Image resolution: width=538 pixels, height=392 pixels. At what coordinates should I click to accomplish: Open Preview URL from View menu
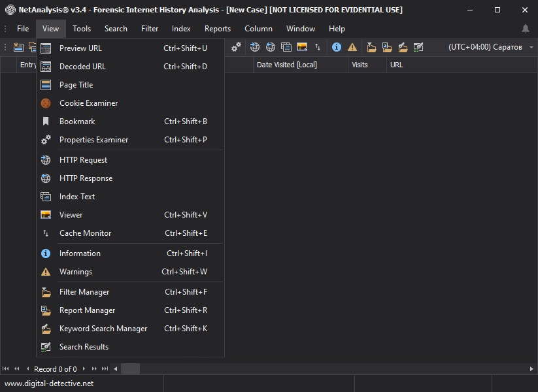(130, 48)
